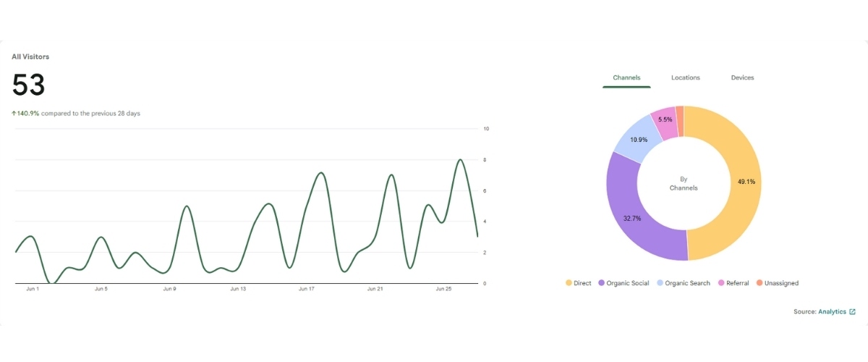Viewport: 868px width, 362px height.
Task: Follow the Analytics source link
Action: [832, 312]
